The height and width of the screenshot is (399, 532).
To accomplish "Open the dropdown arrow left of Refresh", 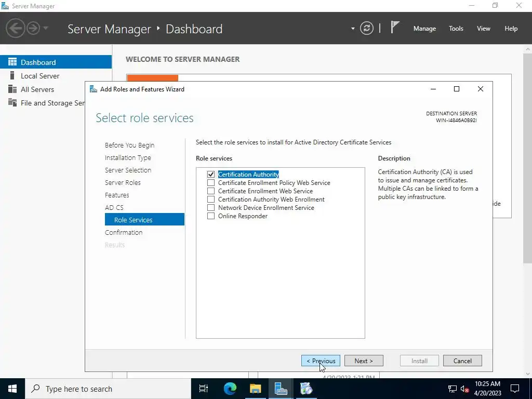I will (x=353, y=29).
